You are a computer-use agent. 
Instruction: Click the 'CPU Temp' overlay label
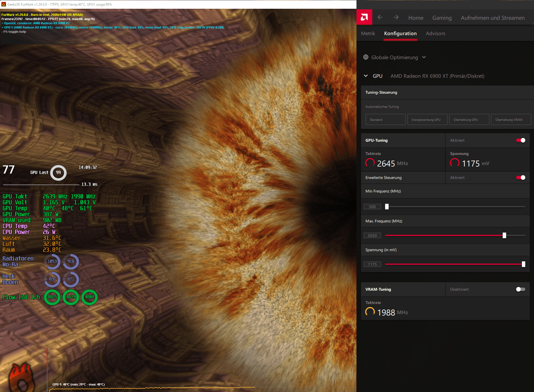click(15, 226)
